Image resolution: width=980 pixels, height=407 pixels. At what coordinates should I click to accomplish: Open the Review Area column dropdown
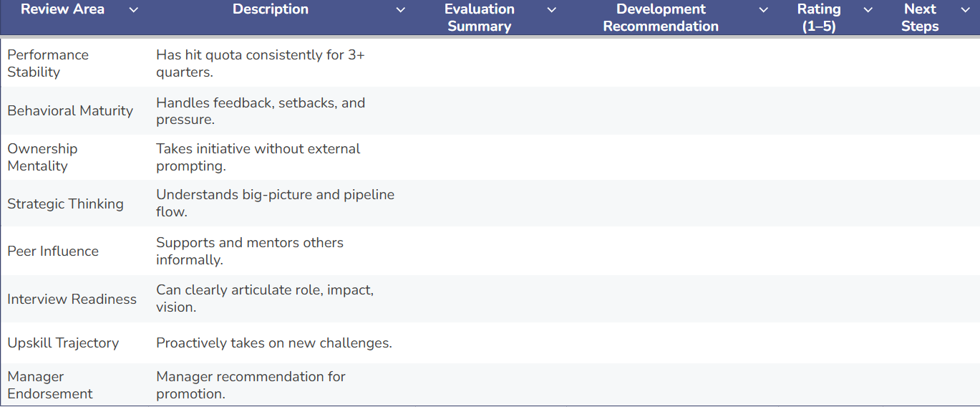tap(133, 10)
